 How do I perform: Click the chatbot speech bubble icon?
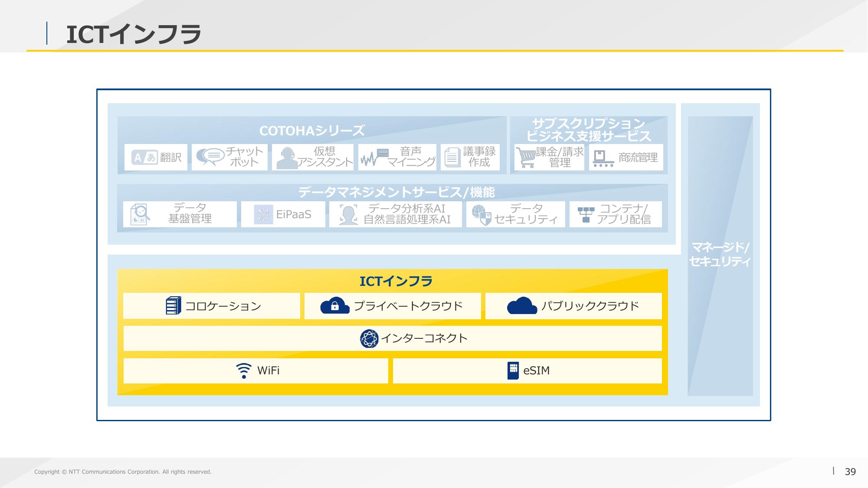pyautogui.click(x=210, y=157)
